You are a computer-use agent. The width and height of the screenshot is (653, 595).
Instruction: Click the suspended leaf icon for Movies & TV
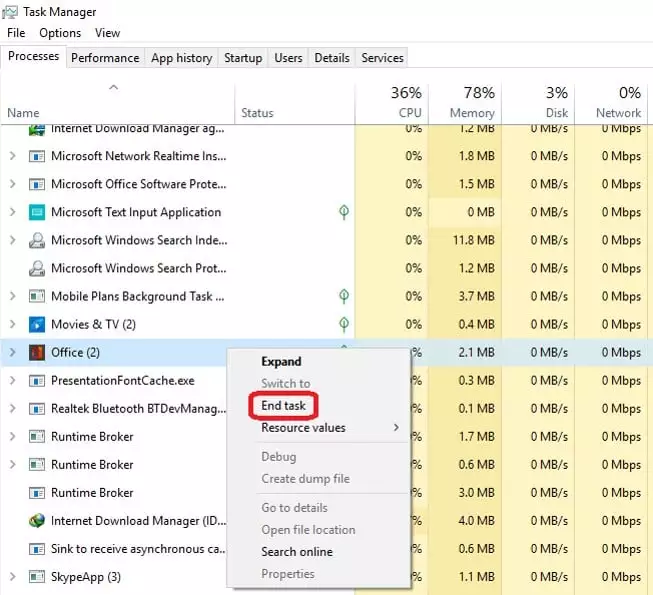tap(344, 324)
